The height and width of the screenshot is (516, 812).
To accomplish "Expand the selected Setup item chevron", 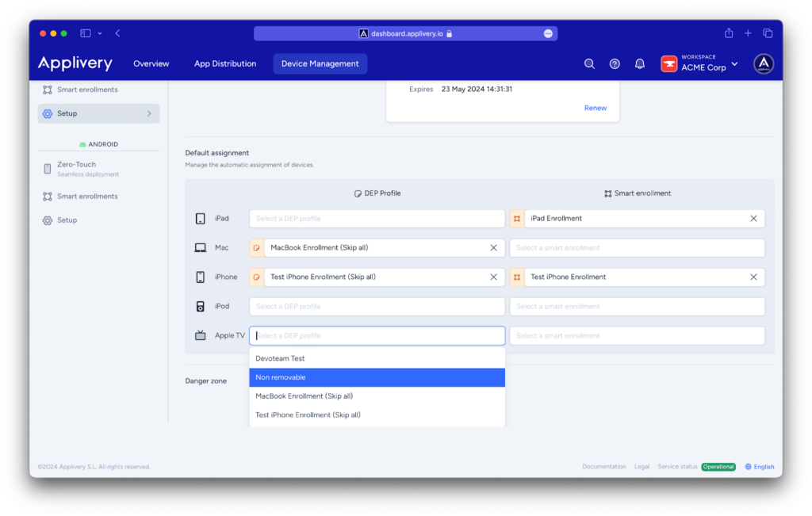I will [x=149, y=113].
